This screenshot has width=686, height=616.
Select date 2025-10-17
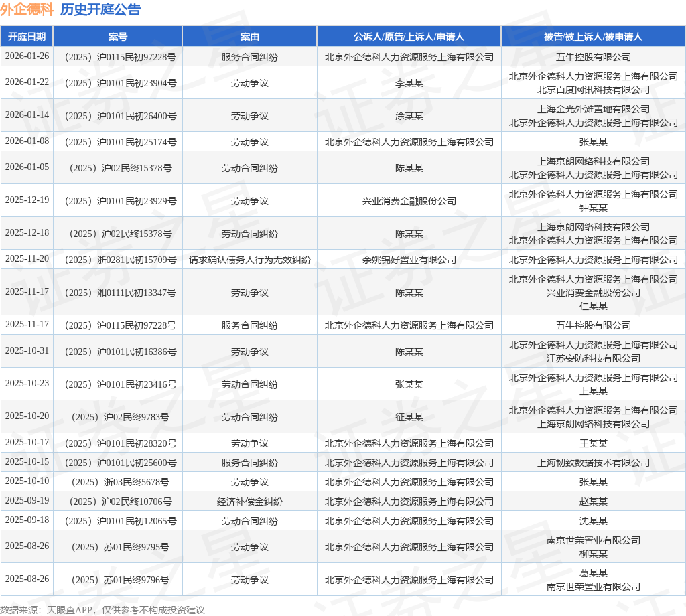tap(27, 443)
